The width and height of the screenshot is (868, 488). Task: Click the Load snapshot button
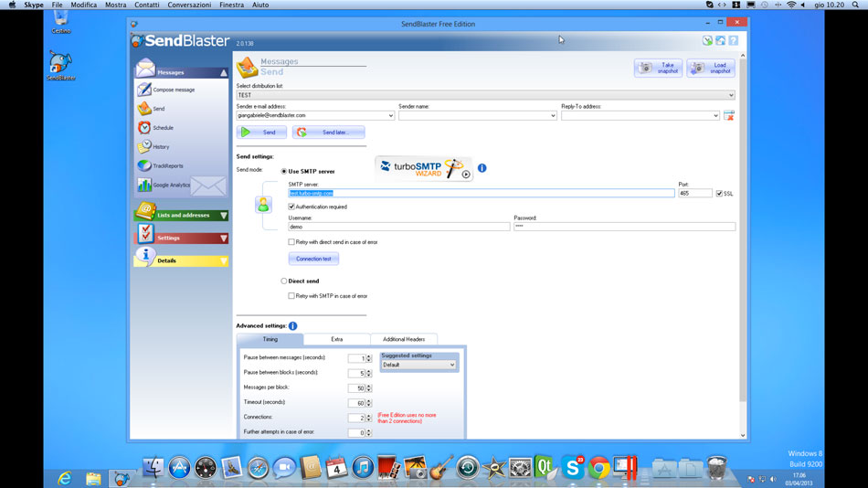tap(711, 69)
